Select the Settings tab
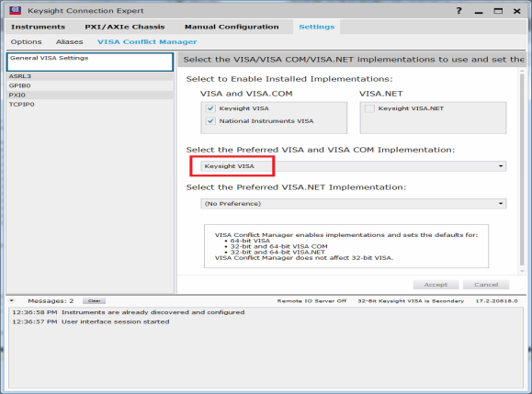 (317, 27)
